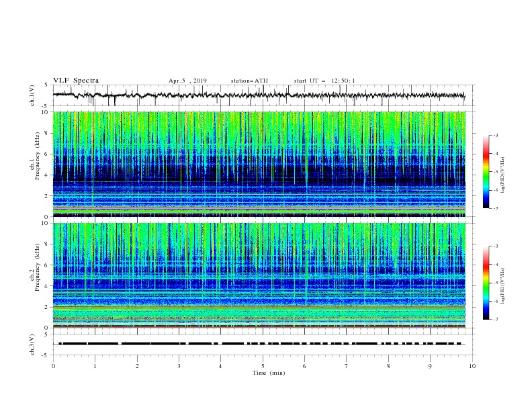The width and height of the screenshot is (532, 411).
Task: Click the lower 'log(PSD)(V²/Hz)' colorbar label
Action: (503, 286)
